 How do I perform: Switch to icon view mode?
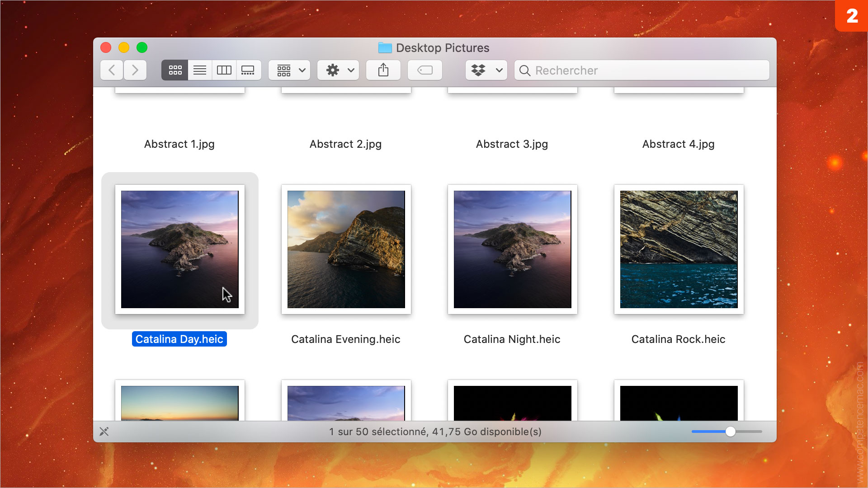(175, 70)
